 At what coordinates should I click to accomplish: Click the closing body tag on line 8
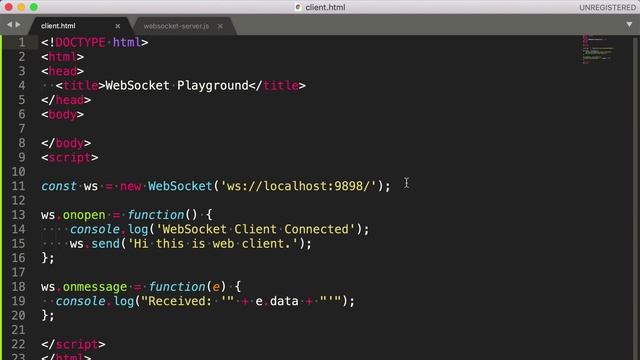click(x=66, y=143)
